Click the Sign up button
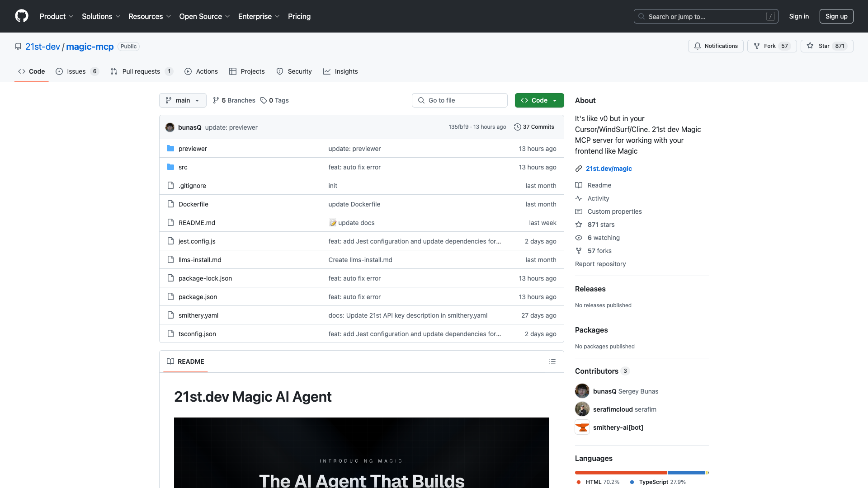The height and width of the screenshot is (488, 868). (x=836, y=16)
